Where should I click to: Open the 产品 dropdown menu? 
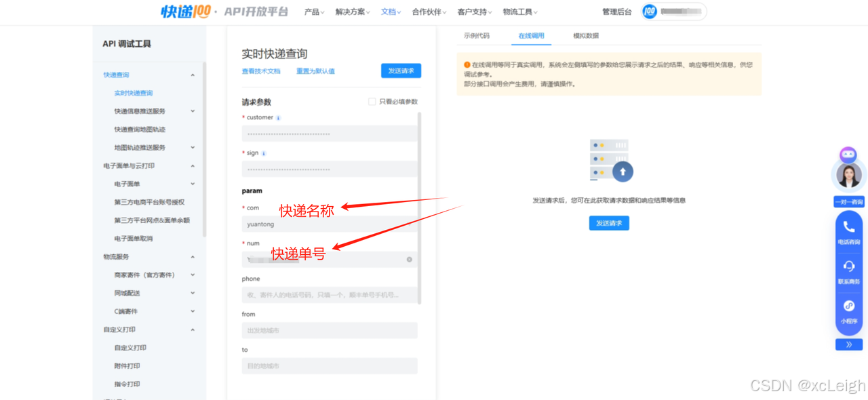pyautogui.click(x=314, y=12)
